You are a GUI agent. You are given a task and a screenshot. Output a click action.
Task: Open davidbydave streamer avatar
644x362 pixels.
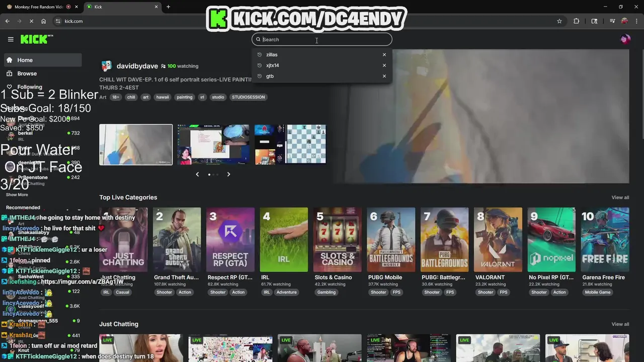click(x=106, y=66)
